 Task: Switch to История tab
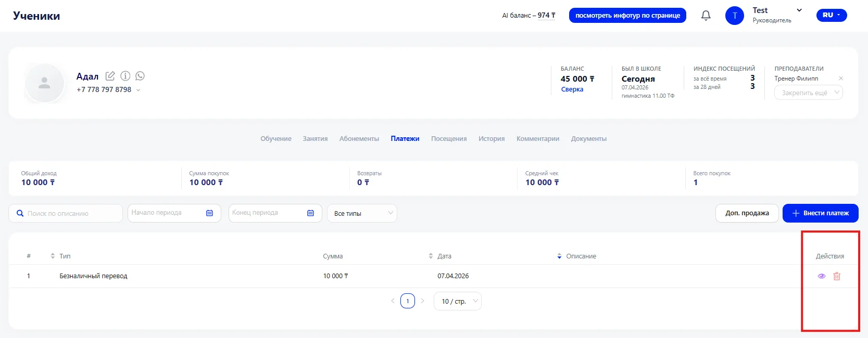click(492, 139)
